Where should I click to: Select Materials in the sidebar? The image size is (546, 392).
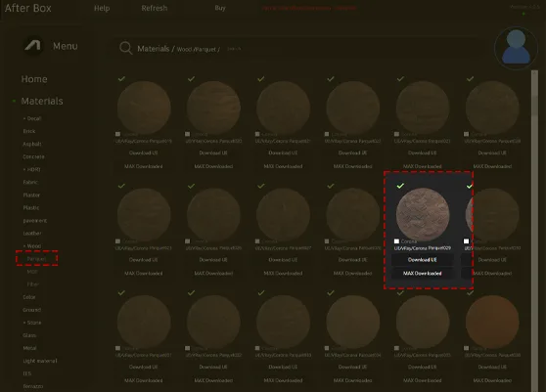point(42,101)
